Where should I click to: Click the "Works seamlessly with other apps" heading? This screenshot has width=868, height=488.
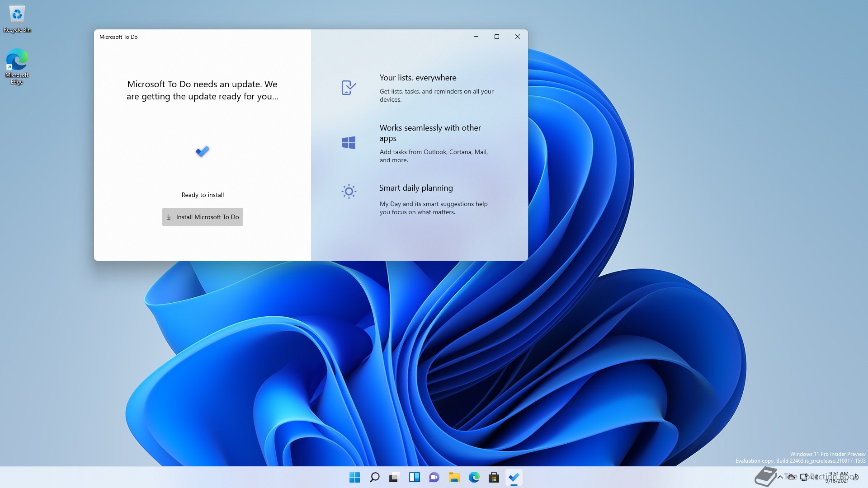pos(430,133)
